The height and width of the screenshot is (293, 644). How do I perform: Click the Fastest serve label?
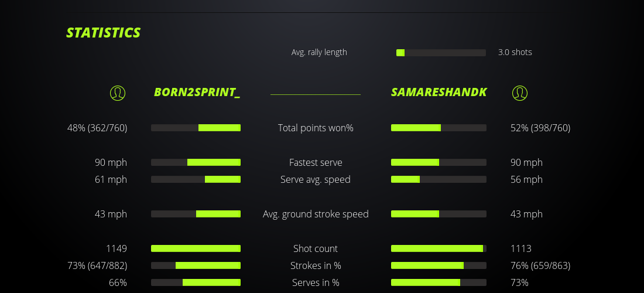(x=316, y=162)
